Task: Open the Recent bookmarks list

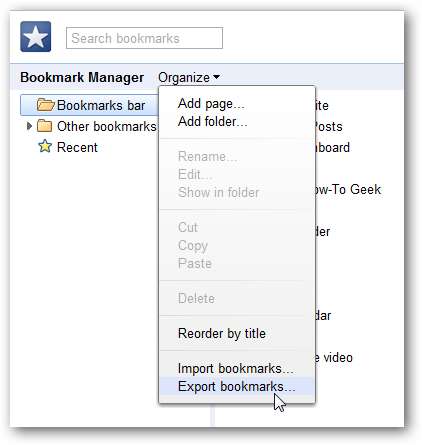Action: point(77,147)
